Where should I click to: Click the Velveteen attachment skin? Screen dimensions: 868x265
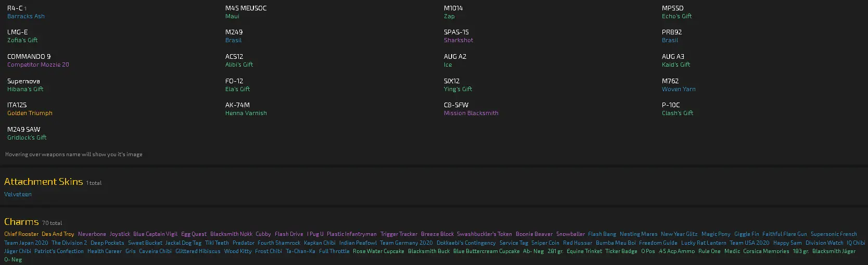(18, 194)
